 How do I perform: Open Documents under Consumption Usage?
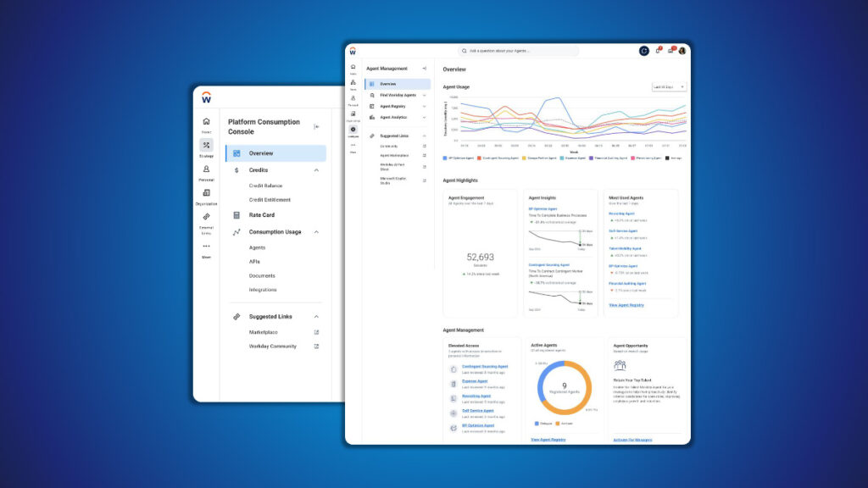pyautogui.click(x=262, y=275)
